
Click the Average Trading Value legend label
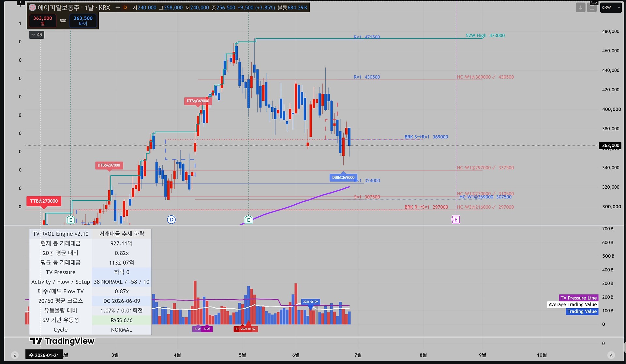point(573,304)
